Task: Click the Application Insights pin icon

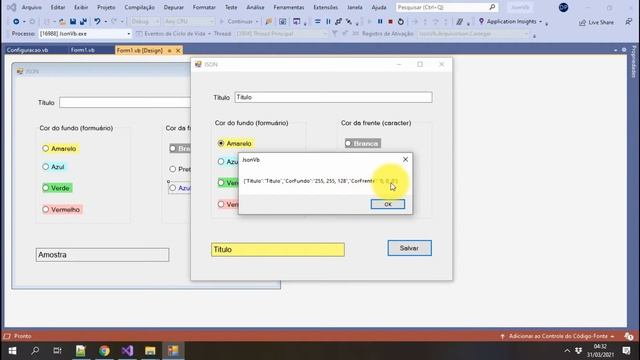Action: coord(481,21)
